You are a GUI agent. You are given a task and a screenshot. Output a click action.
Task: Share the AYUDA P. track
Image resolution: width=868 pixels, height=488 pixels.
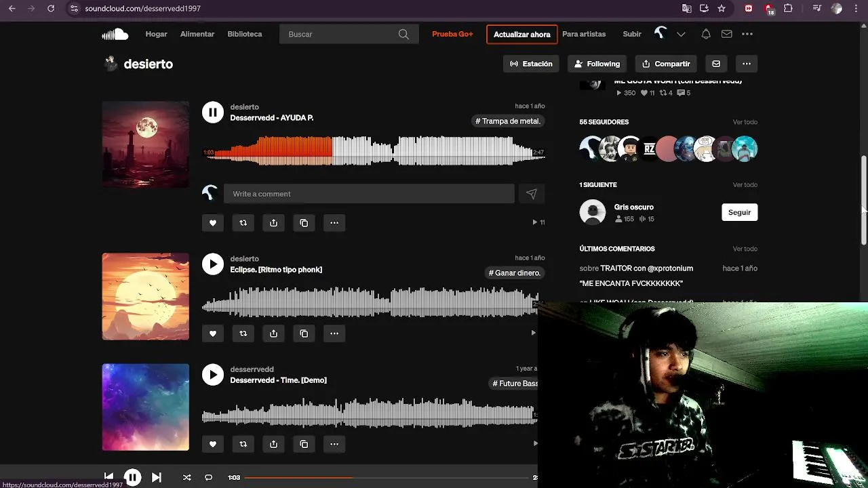coord(273,223)
